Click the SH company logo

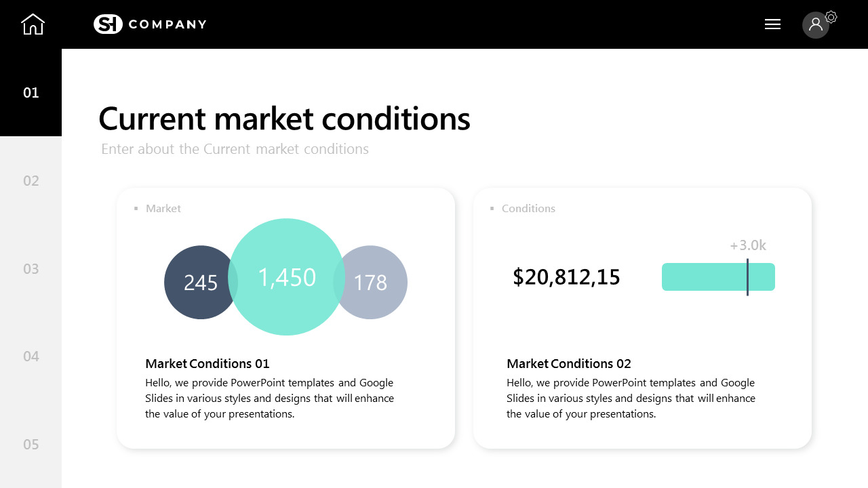click(108, 24)
